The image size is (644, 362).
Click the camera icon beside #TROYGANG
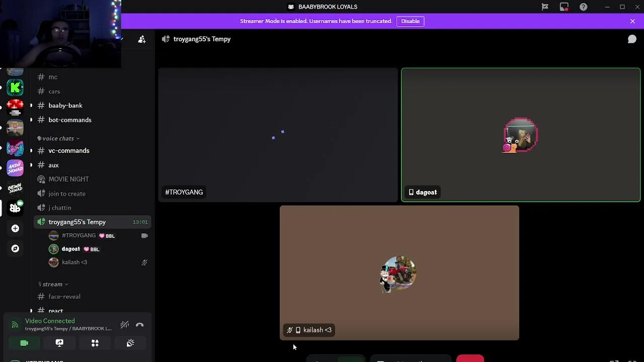point(144,235)
